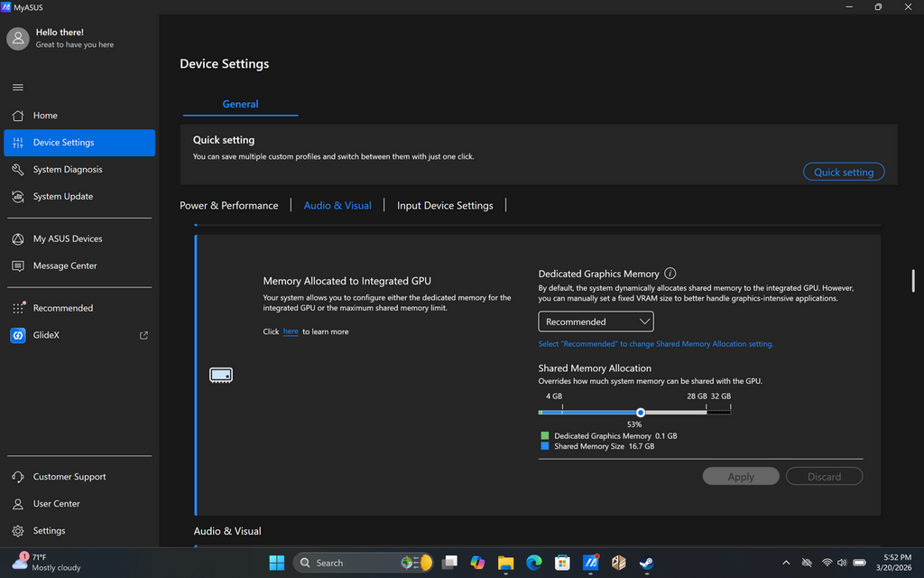
Task: Click the Dedicated Graphics Memory info icon
Action: [670, 274]
